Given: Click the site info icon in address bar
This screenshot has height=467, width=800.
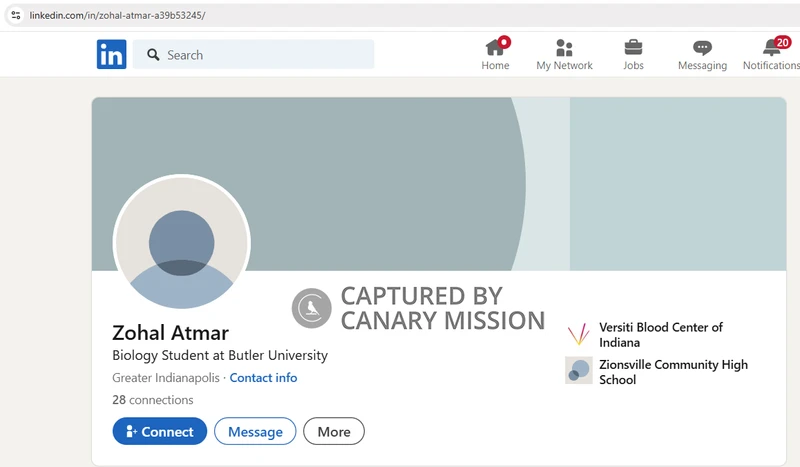Looking at the screenshot, I should point(16,15).
